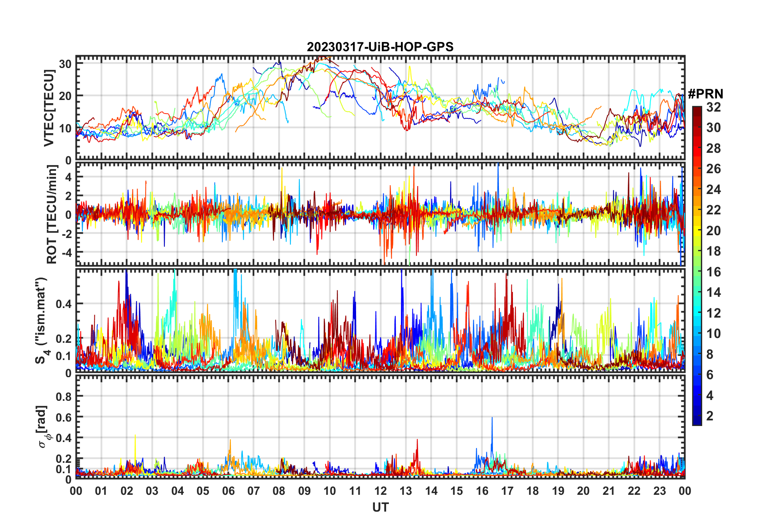This screenshot has height=532, width=761.
Task: Select the UT x-axis label
Action: coord(380,508)
